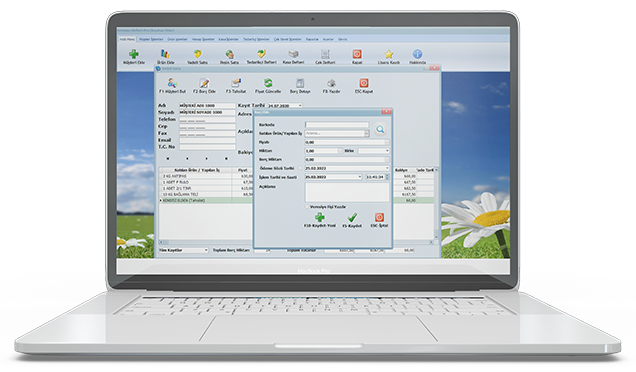The width and height of the screenshot is (636, 372).
Task: Select F1 Müşteri Bul icon
Action: [172, 83]
